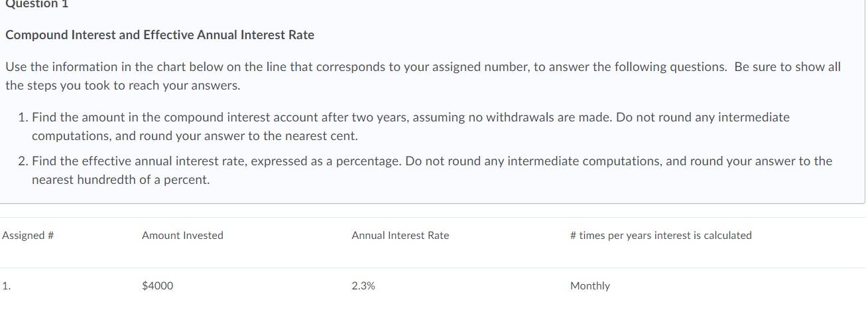Image resolution: width=868 pixels, height=312 pixels.
Task: Click the Amount Invested column header
Action: coord(182,235)
